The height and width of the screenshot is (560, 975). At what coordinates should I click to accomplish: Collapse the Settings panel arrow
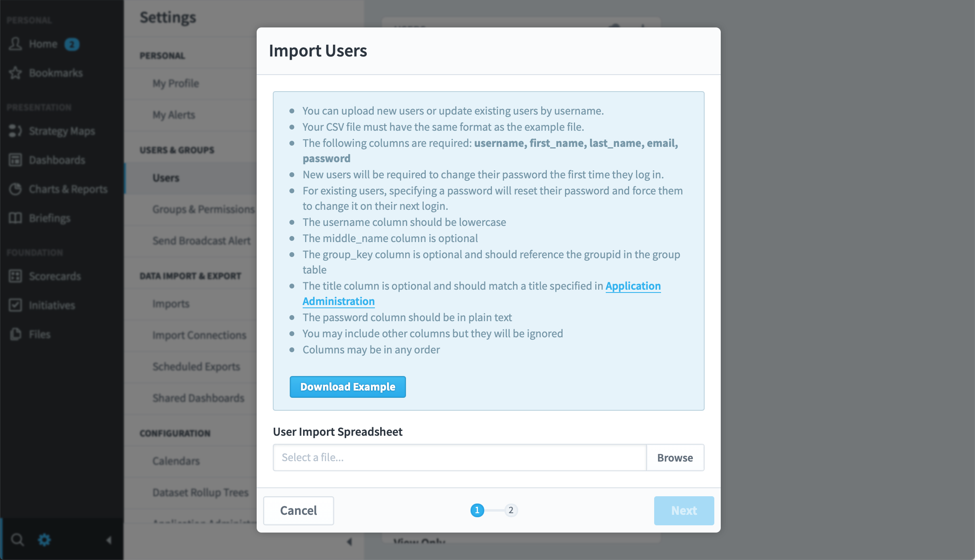[x=349, y=542]
